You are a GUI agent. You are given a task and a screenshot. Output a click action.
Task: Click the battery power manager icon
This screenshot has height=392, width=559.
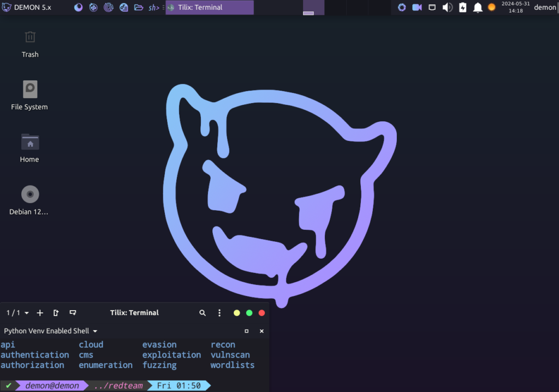coord(462,7)
